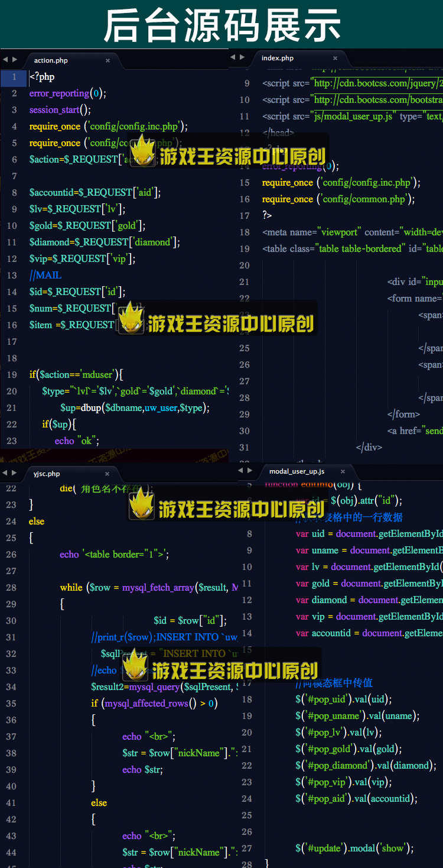Click the $('#pop_uid').val(uid) line

344,699
